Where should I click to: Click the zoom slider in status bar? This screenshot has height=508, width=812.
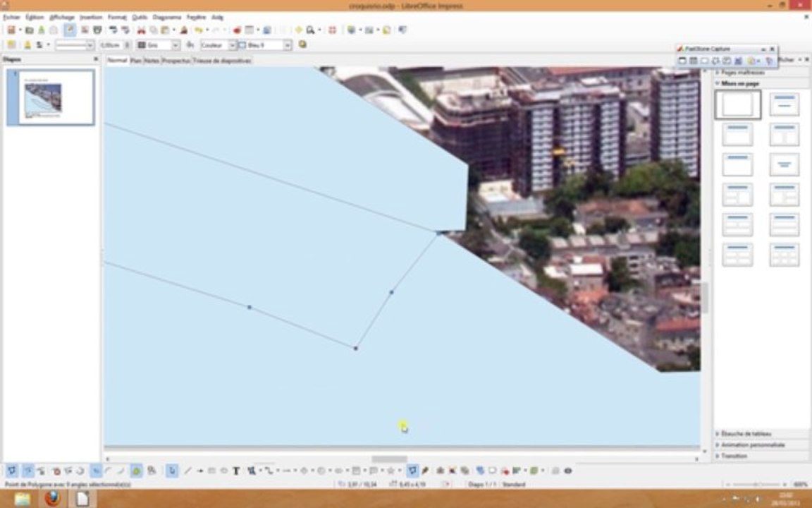coord(755,485)
